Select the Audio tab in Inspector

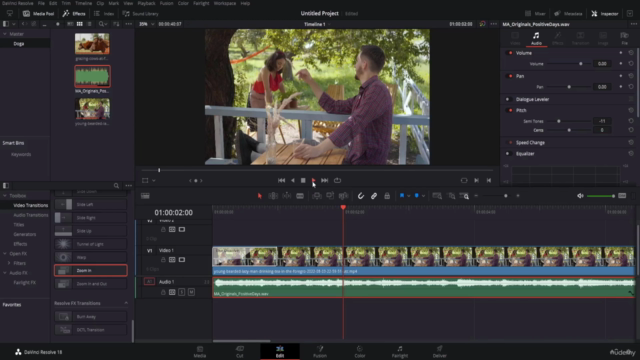[536, 39]
